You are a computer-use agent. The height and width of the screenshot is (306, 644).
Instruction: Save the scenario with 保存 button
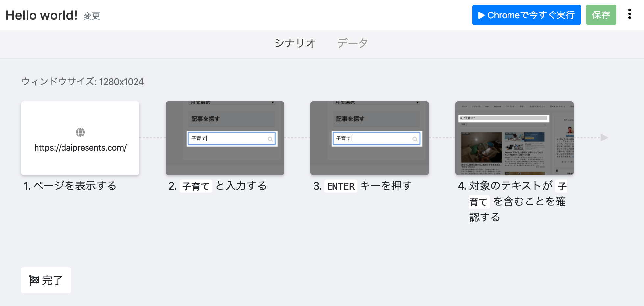pyautogui.click(x=601, y=15)
